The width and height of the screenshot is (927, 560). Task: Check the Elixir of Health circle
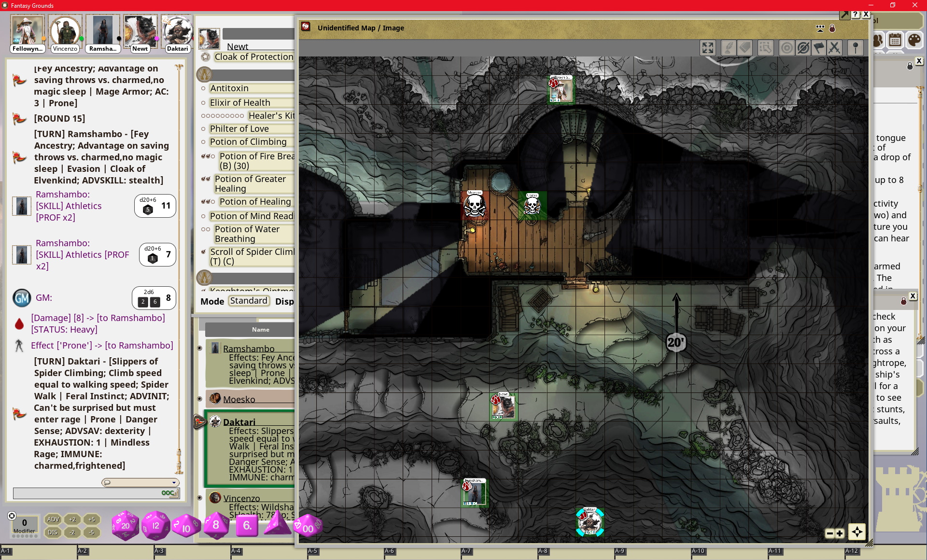[x=203, y=103]
